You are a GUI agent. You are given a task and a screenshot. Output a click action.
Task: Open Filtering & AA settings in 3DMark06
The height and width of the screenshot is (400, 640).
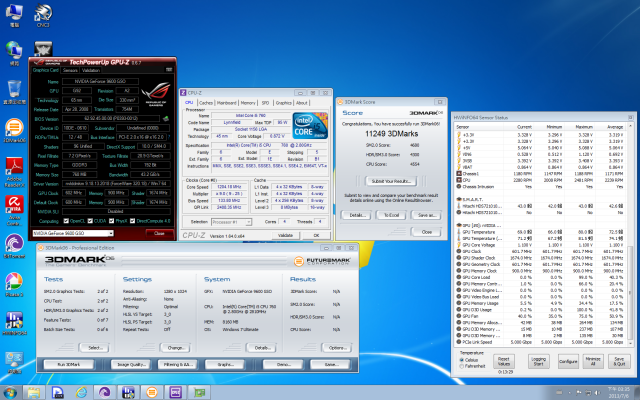pyautogui.click(x=178, y=364)
